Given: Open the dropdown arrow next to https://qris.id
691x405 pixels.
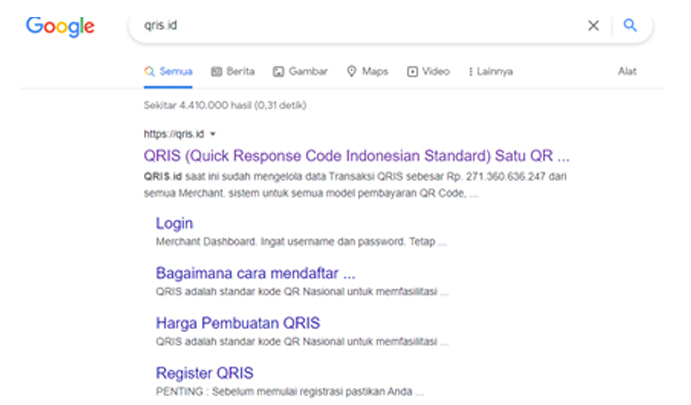Looking at the screenshot, I should click(x=213, y=134).
